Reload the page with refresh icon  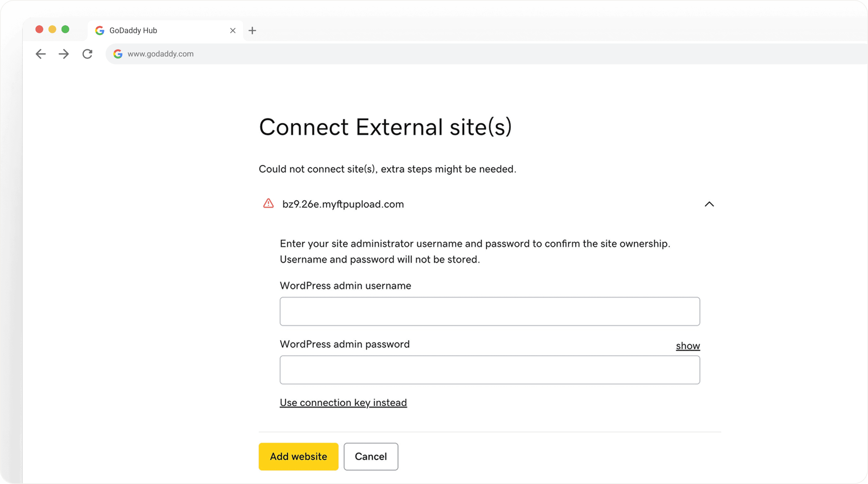pos(87,54)
